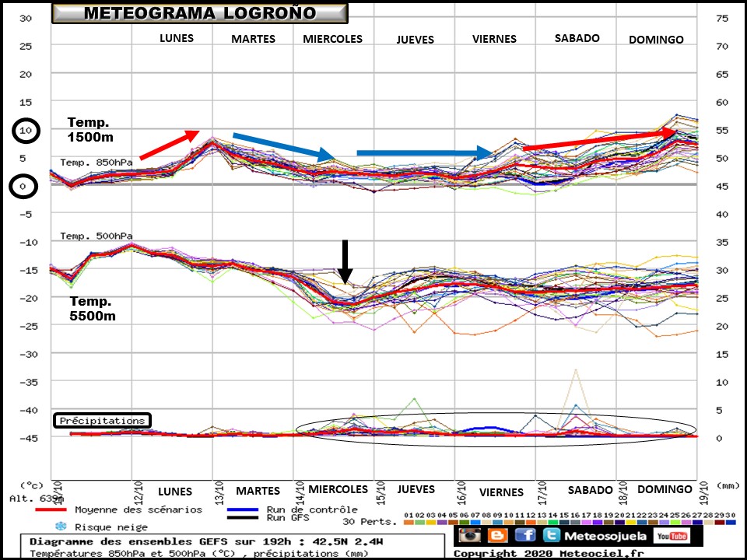Click the Temp. 1500m annotation label
The image size is (747, 560).
tap(90, 130)
